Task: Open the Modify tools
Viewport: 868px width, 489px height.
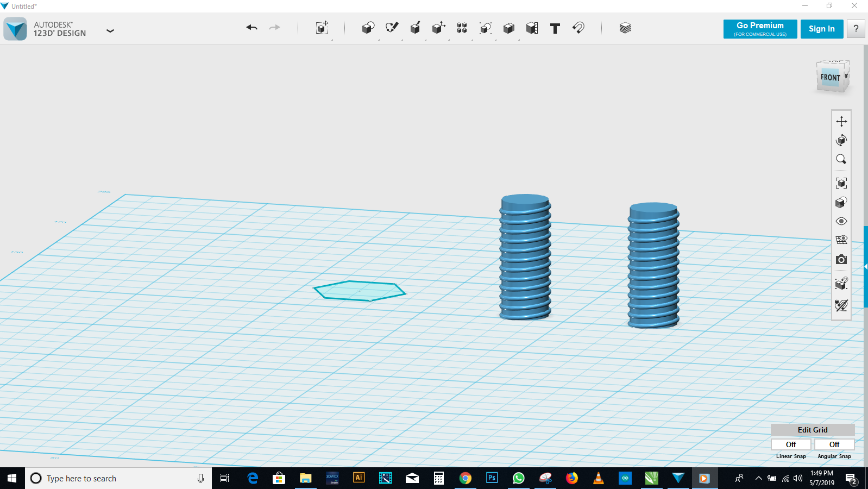Action: [438, 28]
